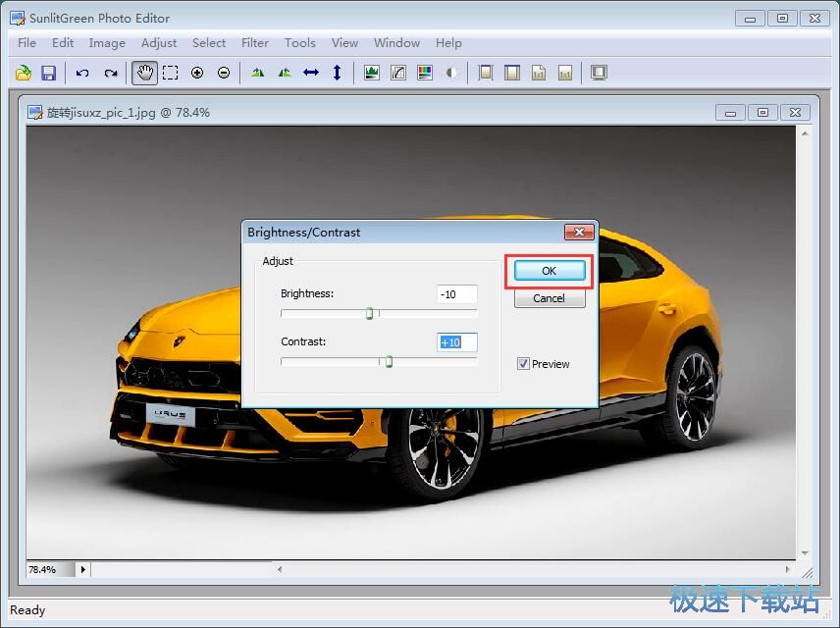The height and width of the screenshot is (628, 840).
Task: Click the Contrast slider thumb
Action: [x=389, y=362]
